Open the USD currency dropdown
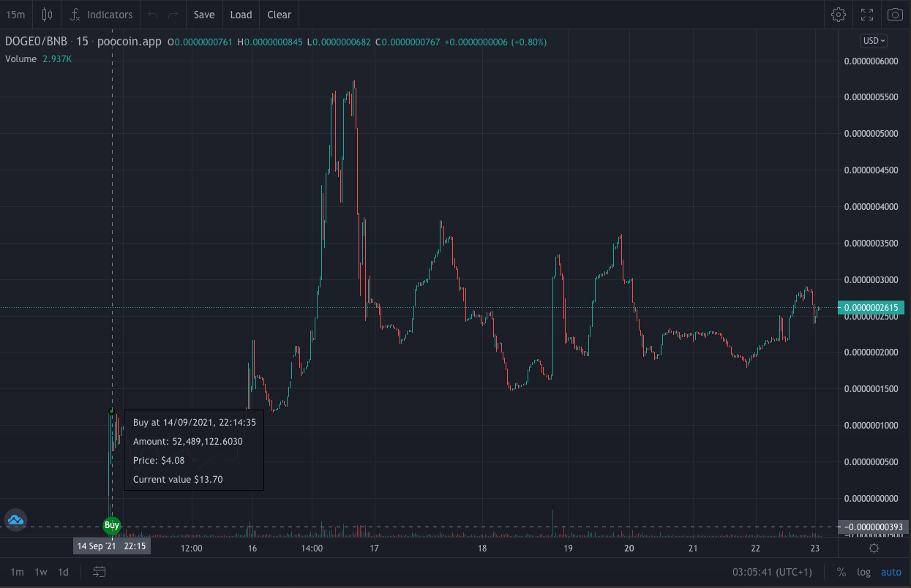 tap(874, 41)
